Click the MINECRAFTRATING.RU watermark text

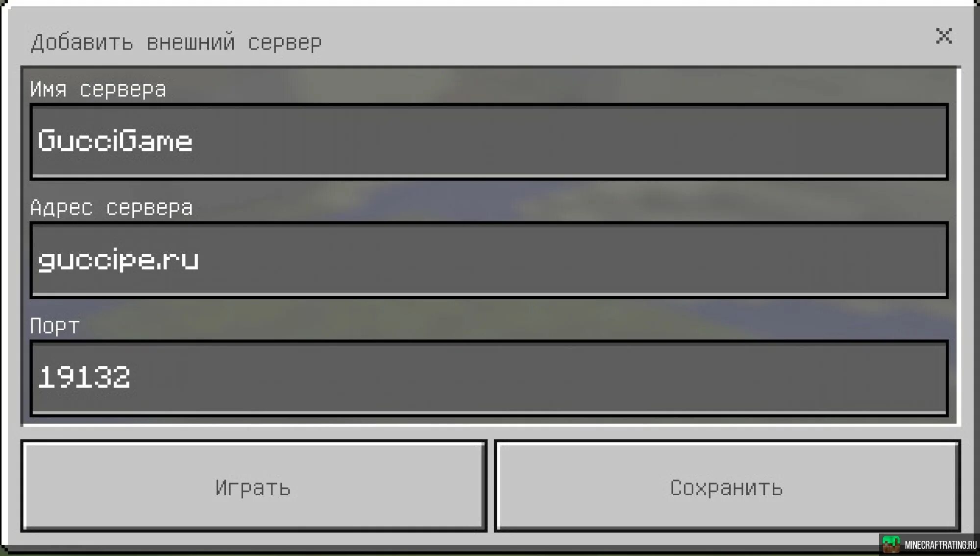click(x=940, y=545)
